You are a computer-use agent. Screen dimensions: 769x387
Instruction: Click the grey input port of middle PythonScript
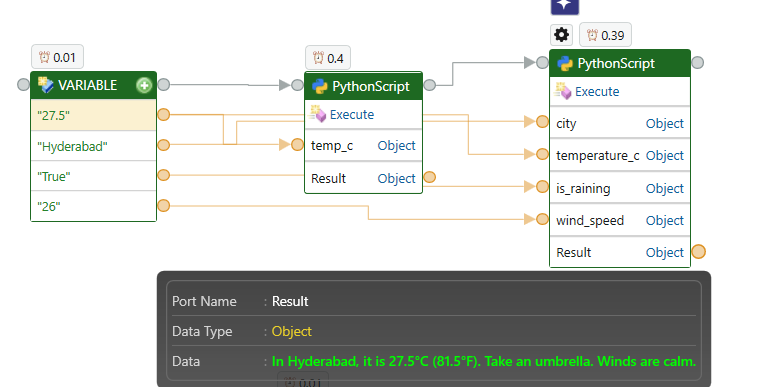tap(297, 85)
